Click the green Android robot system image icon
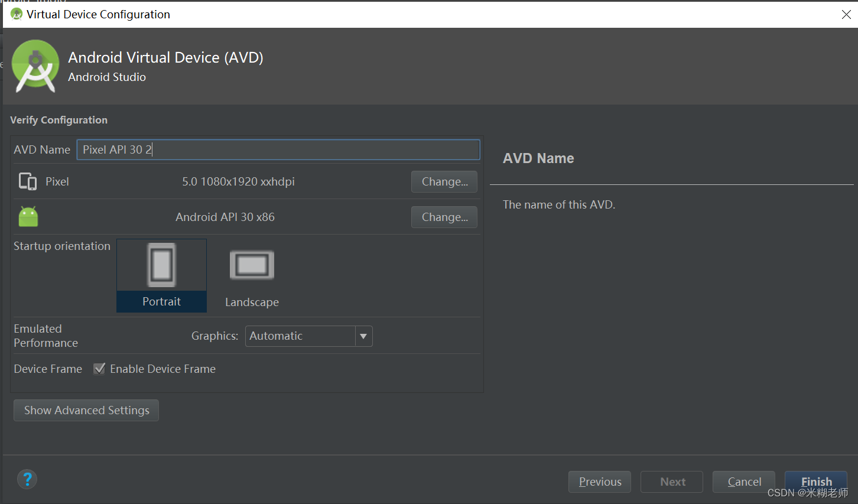This screenshot has height=504, width=858. [x=28, y=217]
